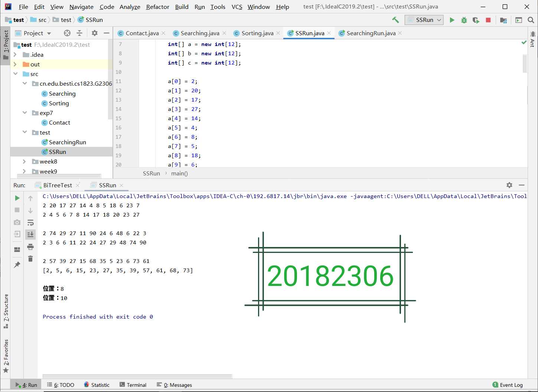Screen dimensions: 538x392
Task: Open the Event Log
Action: click(508, 385)
